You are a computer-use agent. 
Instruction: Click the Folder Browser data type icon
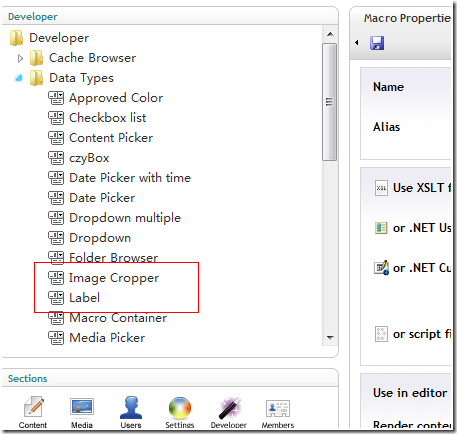point(56,257)
